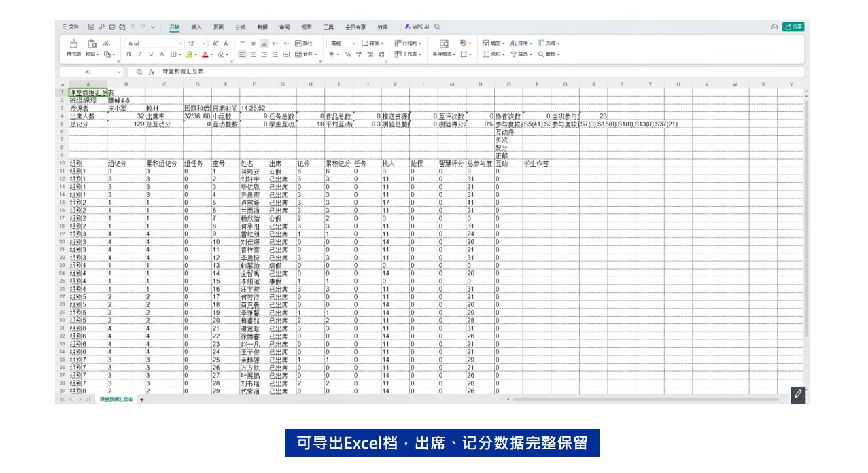This screenshot has width=868, height=473.
Task: Select the Format Painter tool
Action: coord(74,48)
